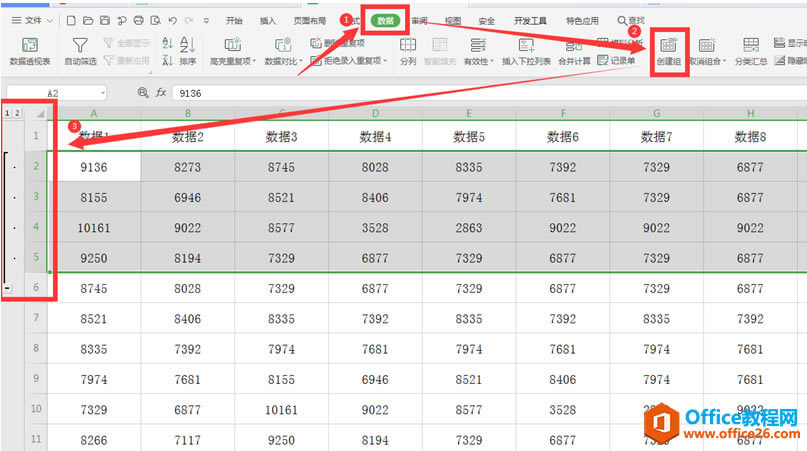Click the 创建组 create group icon
Screen dimensions: 807x451
(x=669, y=45)
